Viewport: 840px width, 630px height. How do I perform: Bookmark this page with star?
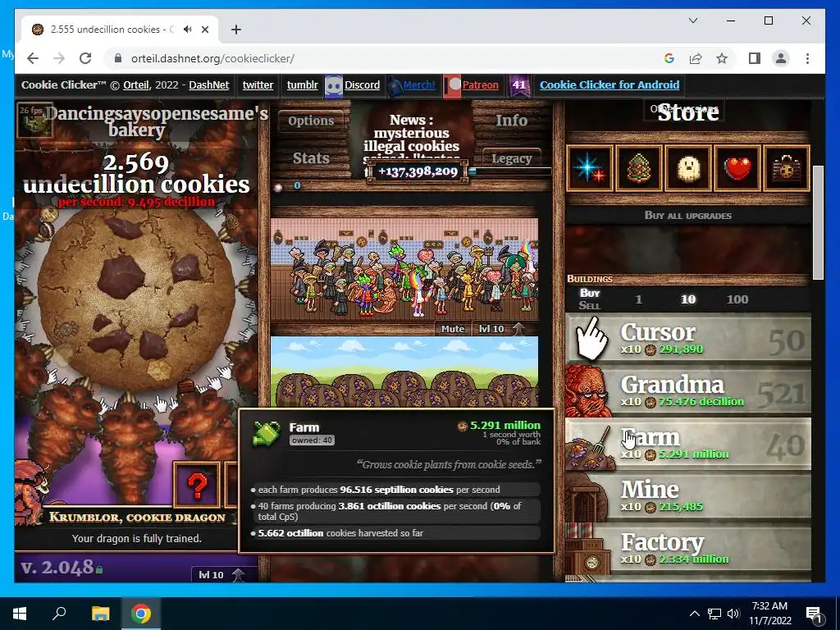[x=722, y=58]
